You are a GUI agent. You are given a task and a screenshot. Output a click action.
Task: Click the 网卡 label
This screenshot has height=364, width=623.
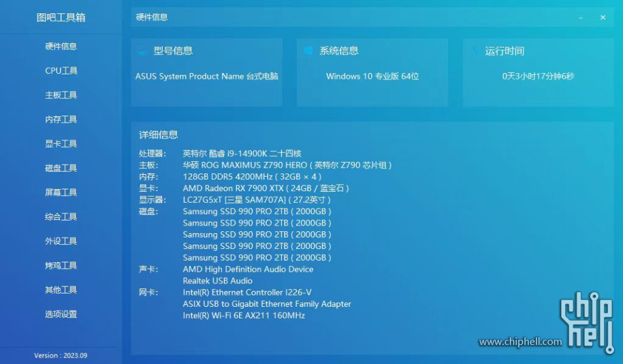pyautogui.click(x=148, y=293)
